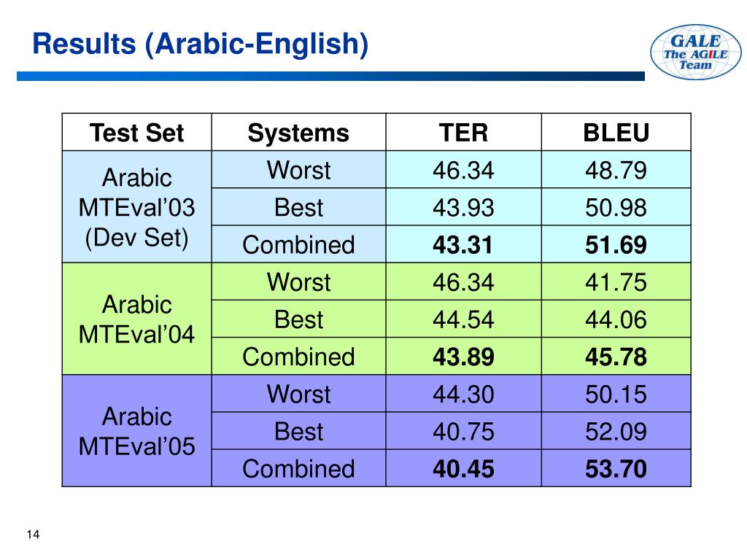Click the bold TER value 43.31
The height and width of the screenshot is (560, 747).
pos(462,245)
